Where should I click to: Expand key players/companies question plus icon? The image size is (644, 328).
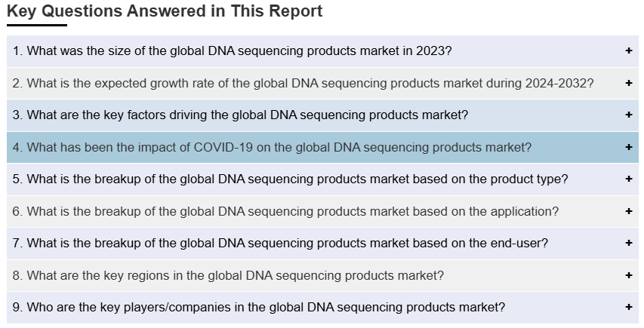coord(628,307)
